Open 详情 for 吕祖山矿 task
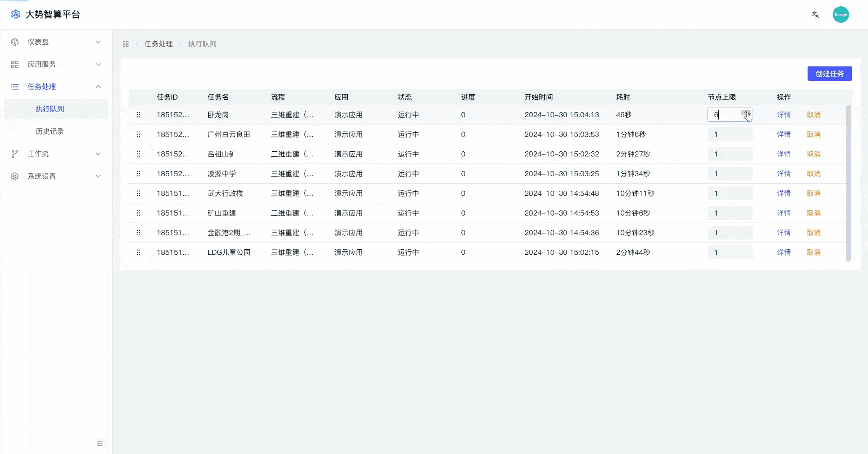The width and height of the screenshot is (868, 454). [x=783, y=154]
